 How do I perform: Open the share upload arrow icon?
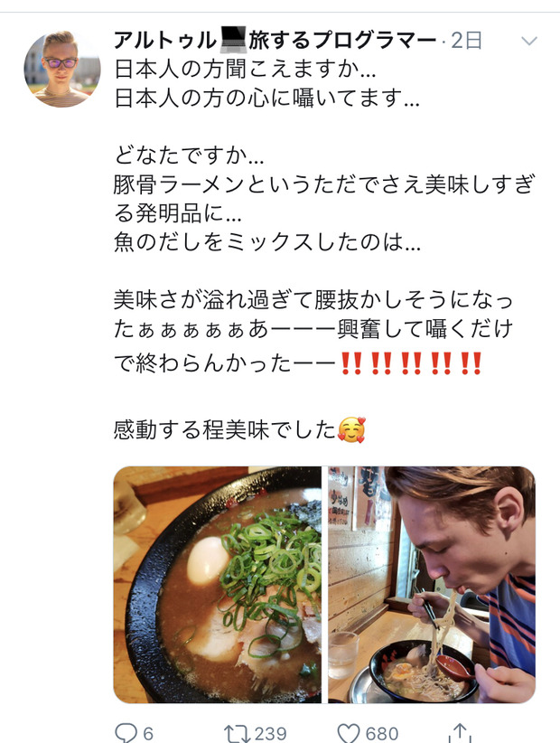tap(460, 732)
